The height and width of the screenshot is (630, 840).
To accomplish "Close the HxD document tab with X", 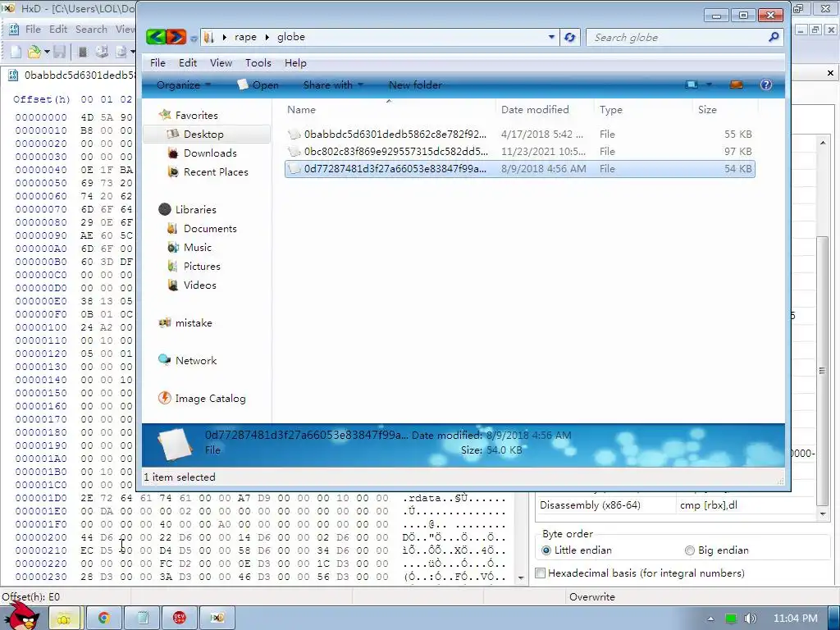I will coord(830,73).
